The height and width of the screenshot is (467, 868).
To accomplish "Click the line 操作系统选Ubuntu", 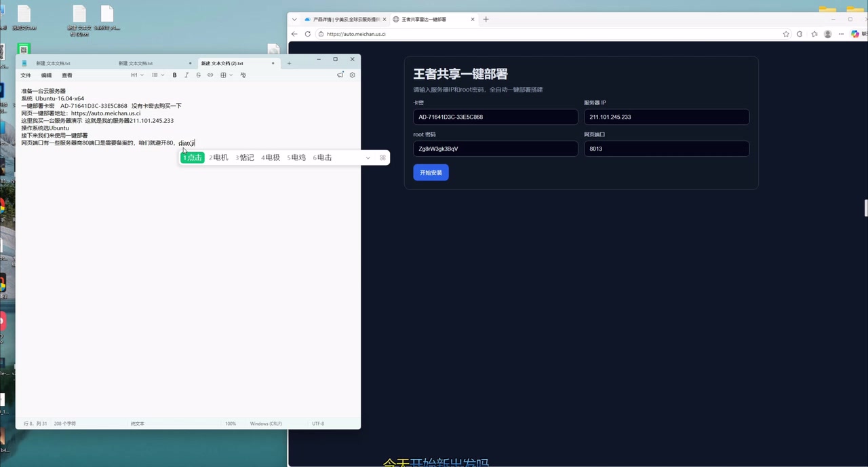I will pyautogui.click(x=45, y=128).
